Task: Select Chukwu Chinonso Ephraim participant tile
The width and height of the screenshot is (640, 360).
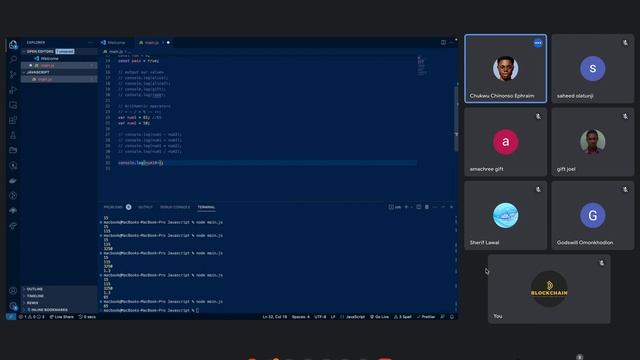Action: [x=506, y=69]
